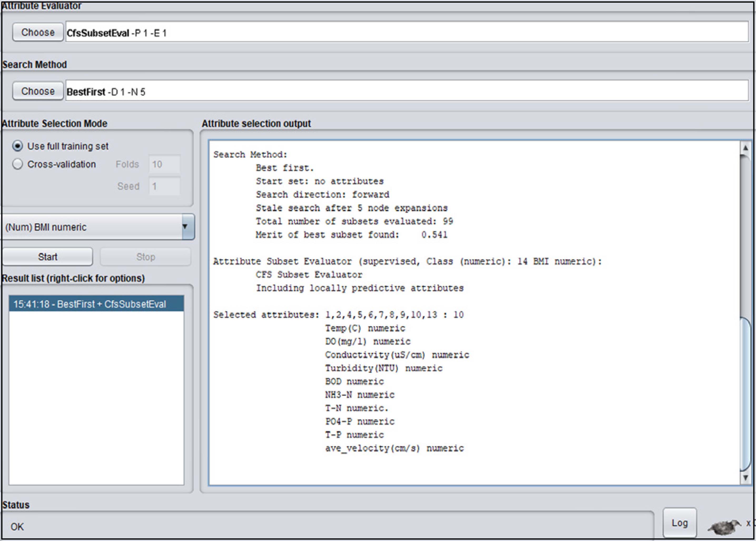Click the BestFirst -D 1 -N 5 options field
The width and height of the screenshot is (756, 541).
click(407, 91)
